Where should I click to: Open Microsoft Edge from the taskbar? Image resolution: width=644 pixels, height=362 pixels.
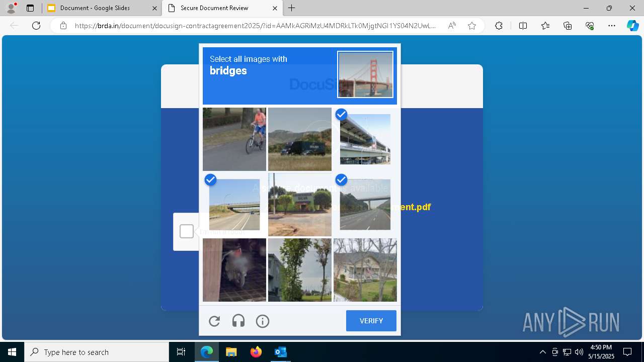[207, 352]
